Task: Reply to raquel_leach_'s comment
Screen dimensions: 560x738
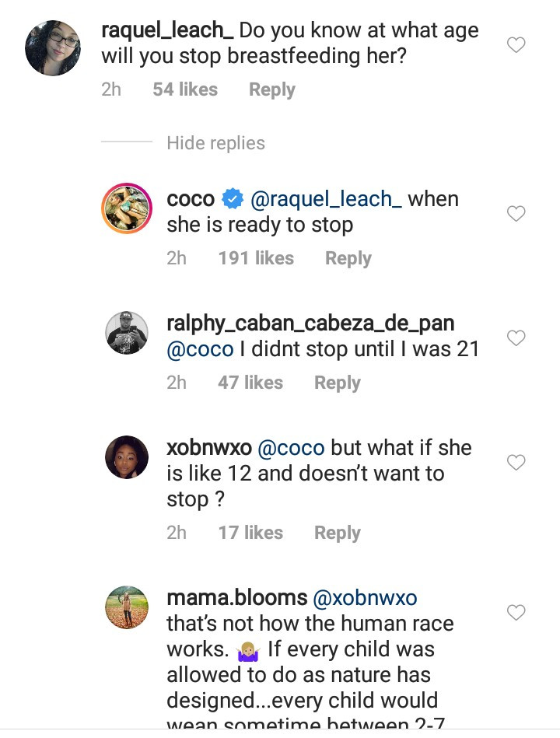Action: [271, 89]
